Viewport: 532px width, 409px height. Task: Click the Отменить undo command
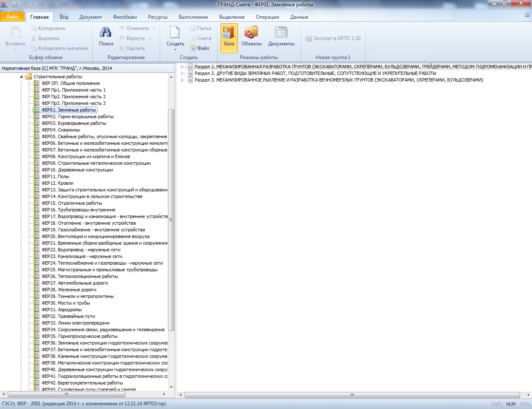pos(134,28)
